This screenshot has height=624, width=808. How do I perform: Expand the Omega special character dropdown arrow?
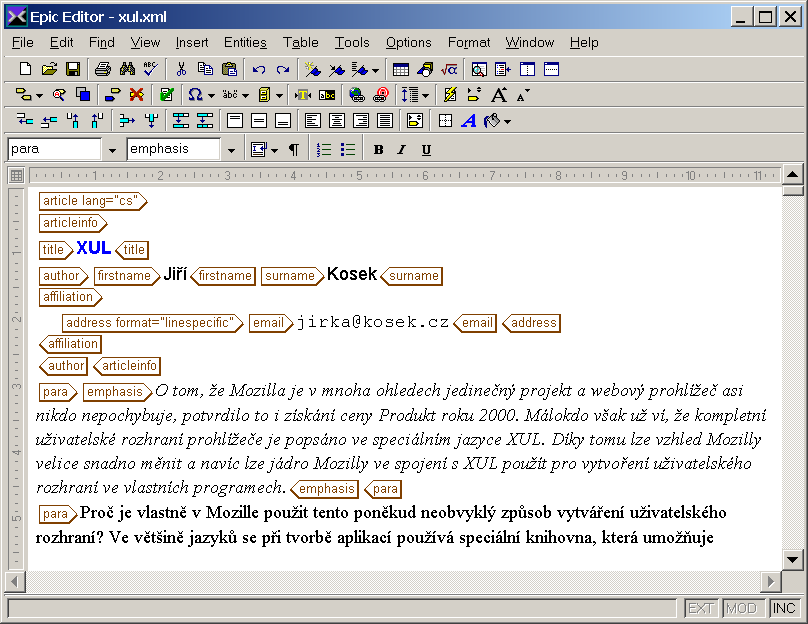tap(211, 96)
